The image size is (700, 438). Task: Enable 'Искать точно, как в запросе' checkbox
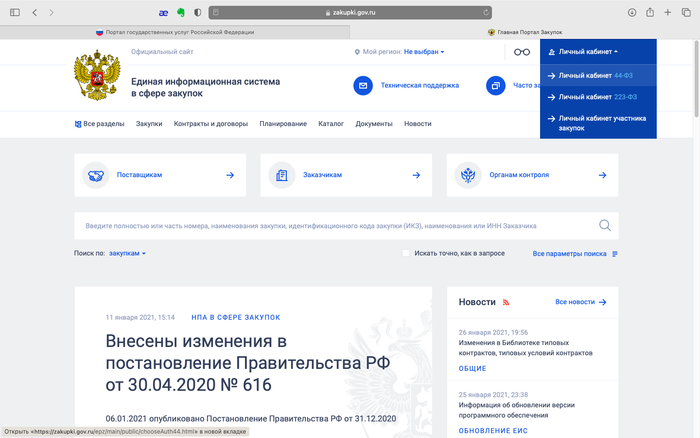coord(407,254)
